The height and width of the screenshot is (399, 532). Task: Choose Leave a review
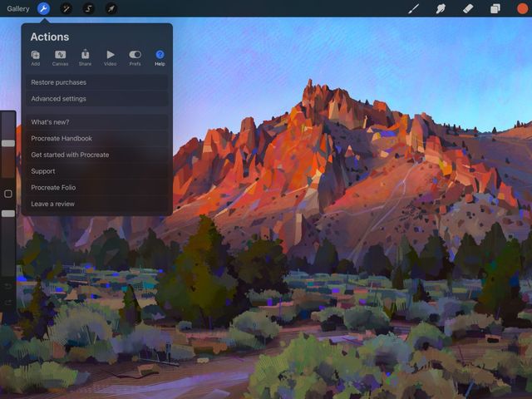(x=97, y=204)
